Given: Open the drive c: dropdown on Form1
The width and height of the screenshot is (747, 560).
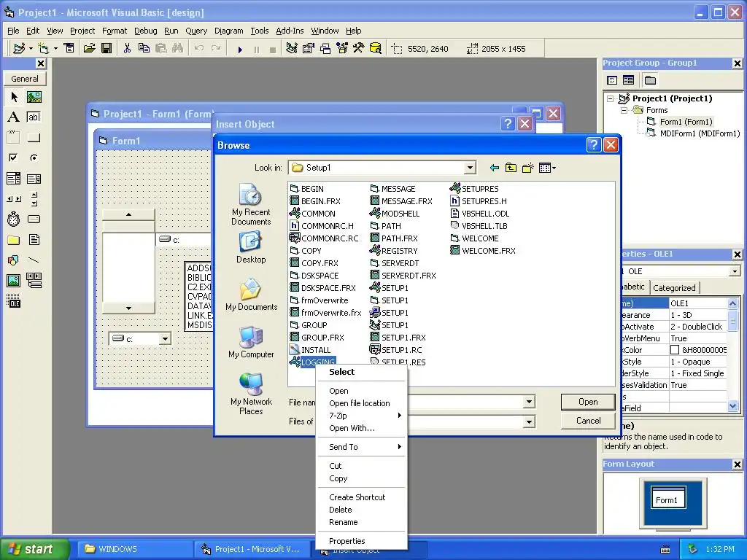Looking at the screenshot, I should point(165,339).
